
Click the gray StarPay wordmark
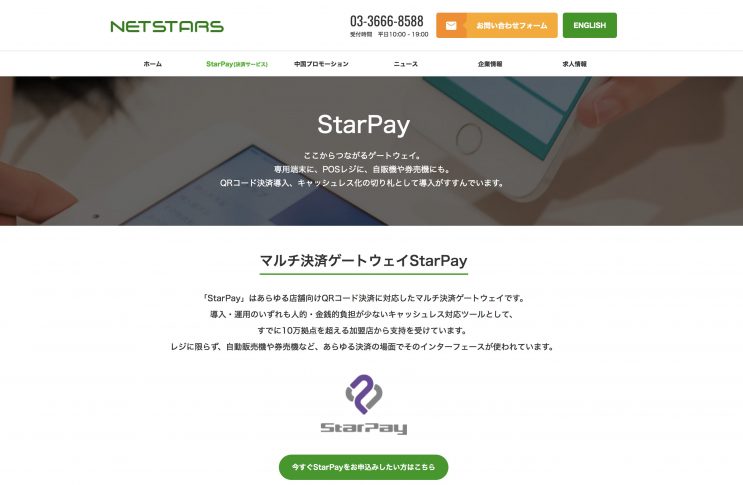[x=364, y=428]
